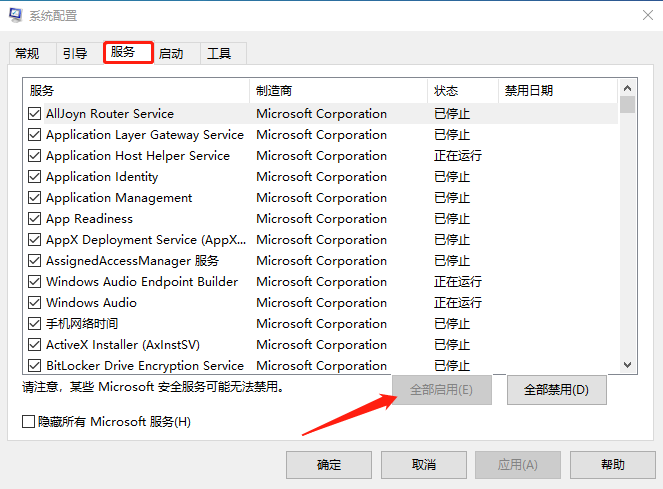Sort the list by 制造商 column header
Viewport: 663px width, 489px height.
pos(338,90)
